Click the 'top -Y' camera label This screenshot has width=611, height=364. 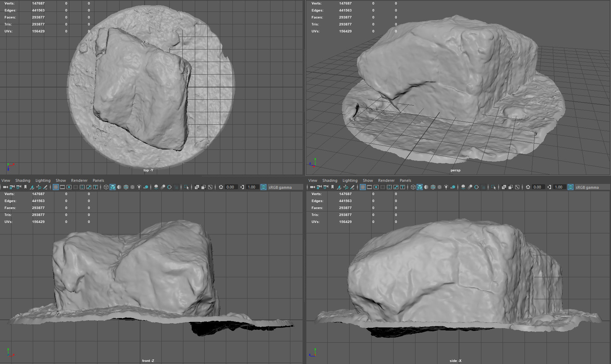(x=148, y=170)
